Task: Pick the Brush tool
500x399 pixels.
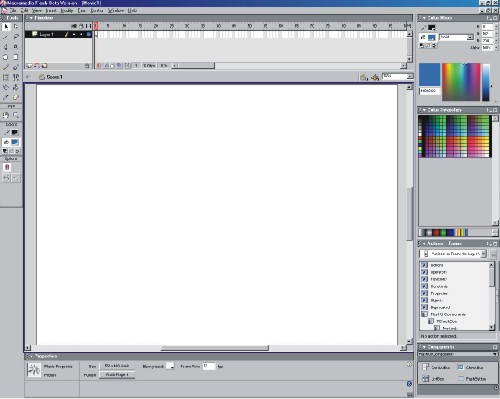Action: pyautogui.click(x=16, y=67)
